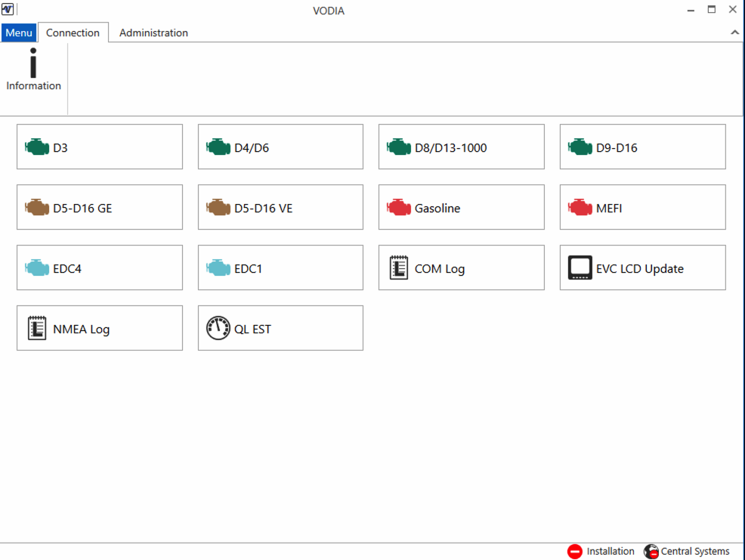The width and height of the screenshot is (745, 560).
Task: Open the Menu tab
Action: tap(19, 32)
